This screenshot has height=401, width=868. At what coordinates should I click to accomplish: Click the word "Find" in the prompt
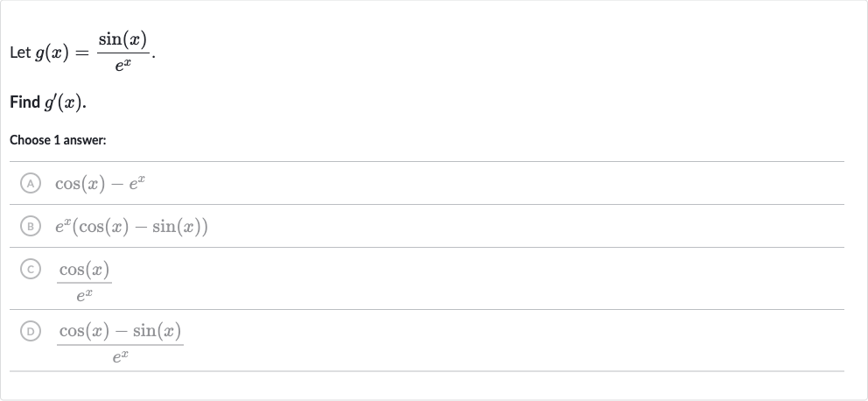(x=24, y=102)
